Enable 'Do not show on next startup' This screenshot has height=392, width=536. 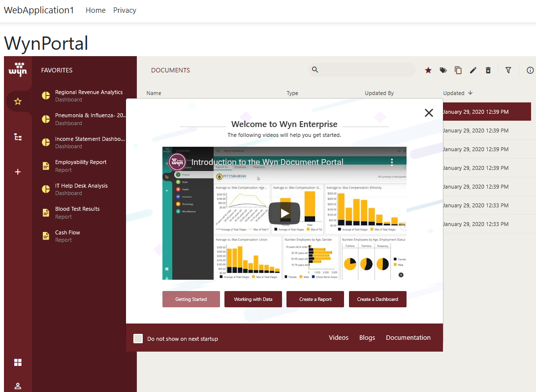coord(138,338)
